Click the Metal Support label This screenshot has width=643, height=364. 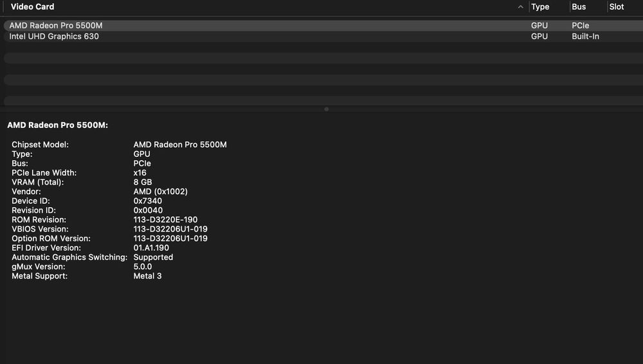39,277
